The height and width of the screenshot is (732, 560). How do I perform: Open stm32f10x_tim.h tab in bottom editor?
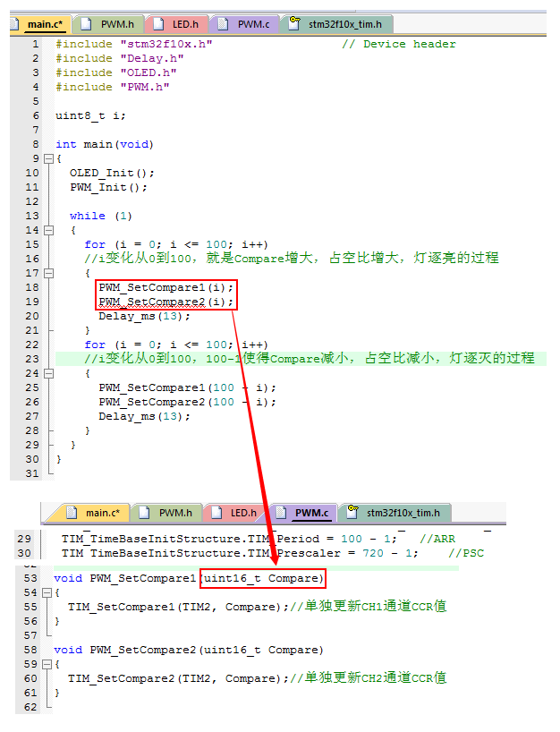(x=395, y=513)
